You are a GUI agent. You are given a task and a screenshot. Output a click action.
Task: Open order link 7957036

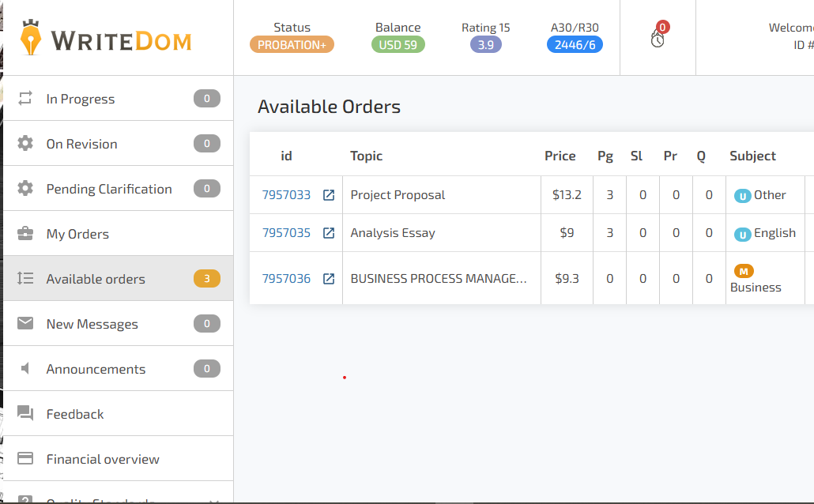pyautogui.click(x=286, y=279)
